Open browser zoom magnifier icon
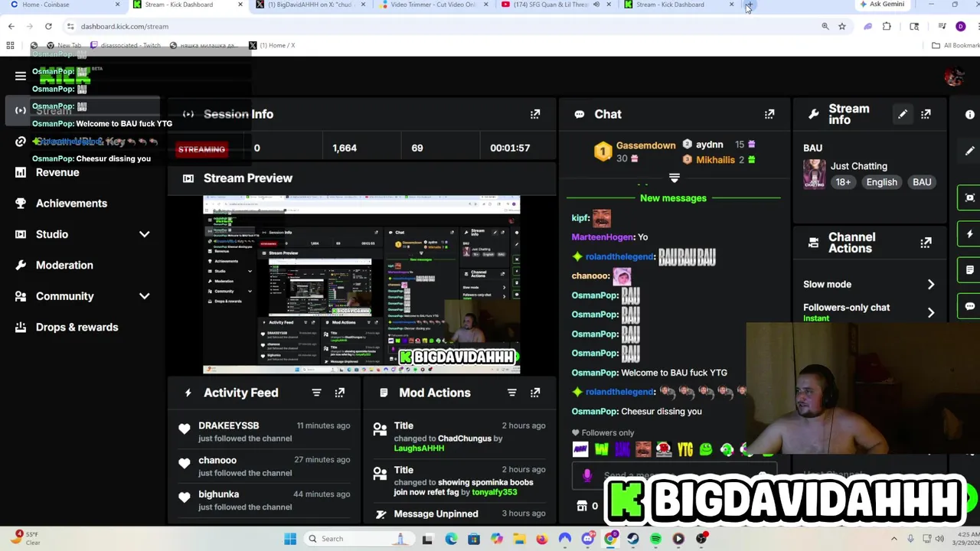Image resolution: width=980 pixels, height=551 pixels. tap(825, 26)
